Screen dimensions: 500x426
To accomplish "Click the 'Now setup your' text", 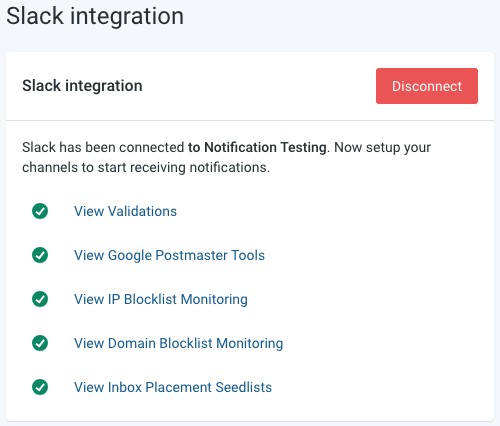I will coord(382,147).
